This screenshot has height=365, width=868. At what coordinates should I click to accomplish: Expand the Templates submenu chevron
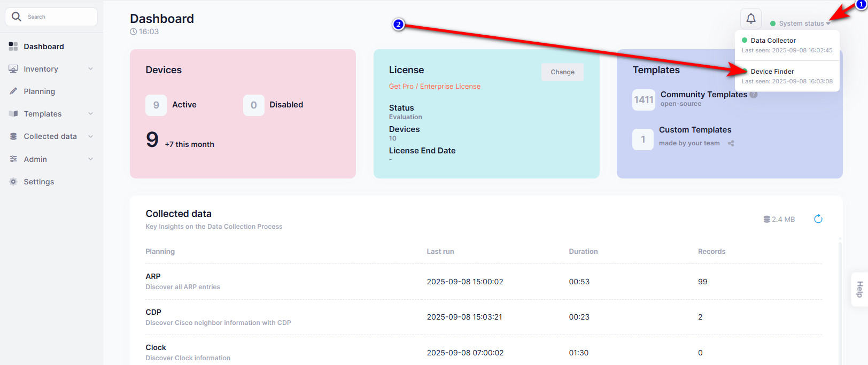click(x=90, y=114)
